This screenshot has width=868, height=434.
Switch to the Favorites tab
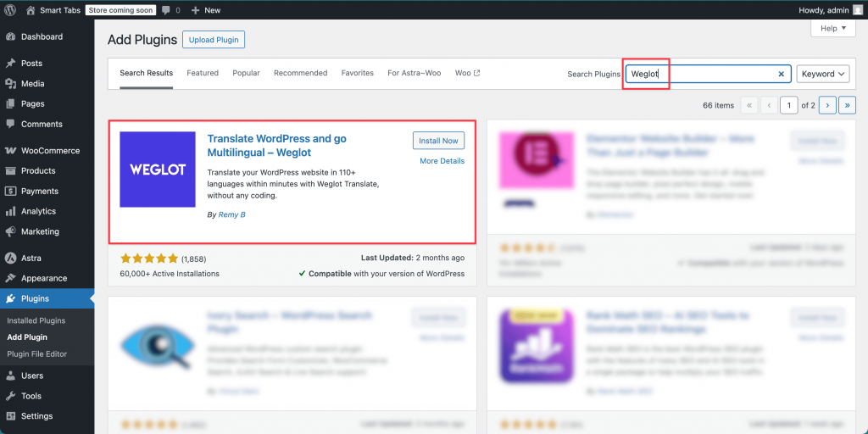(x=358, y=73)
